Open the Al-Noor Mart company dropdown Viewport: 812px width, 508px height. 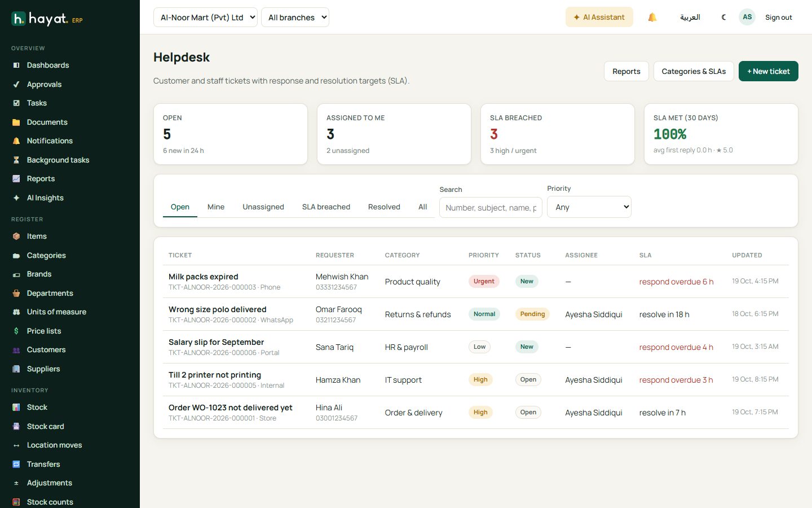pyautogui.click(x=205, y=17)
